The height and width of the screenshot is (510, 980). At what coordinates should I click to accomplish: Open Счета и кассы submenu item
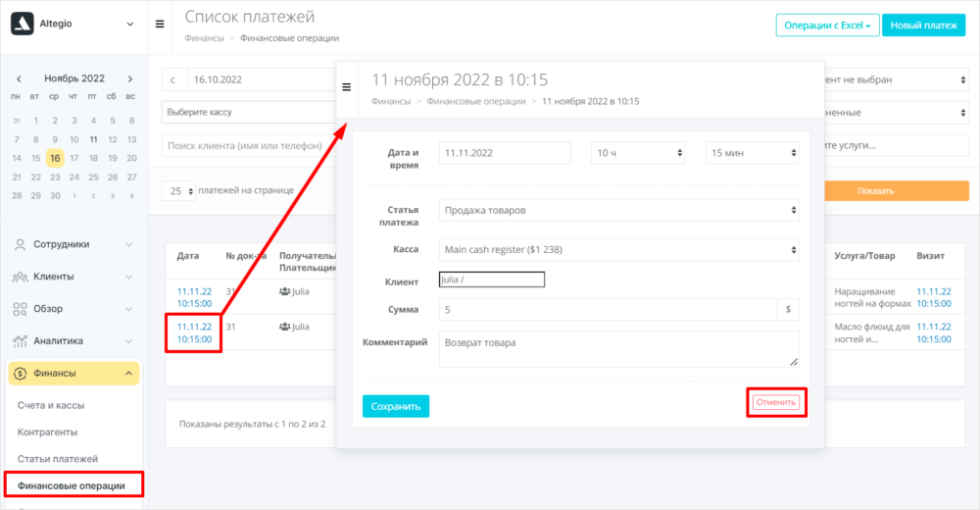51,405
